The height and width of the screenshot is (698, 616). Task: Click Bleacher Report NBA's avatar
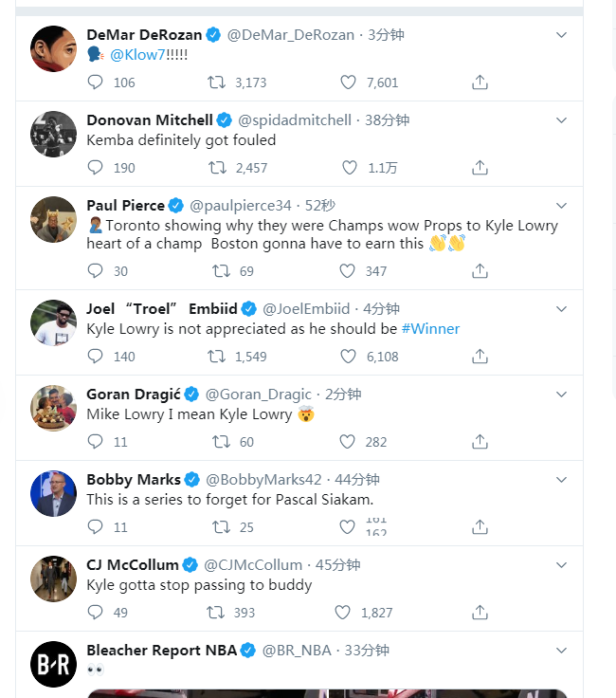click(x=53, y=665)
